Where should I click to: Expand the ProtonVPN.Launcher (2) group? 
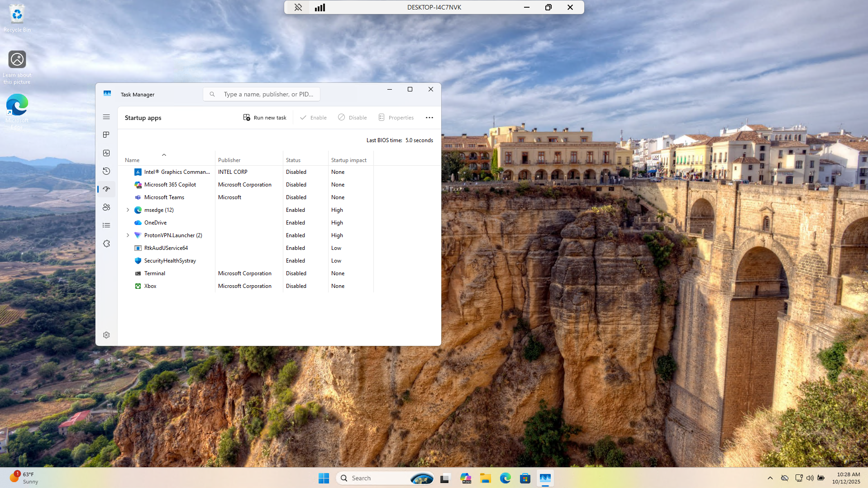click(x=128, y=235)
